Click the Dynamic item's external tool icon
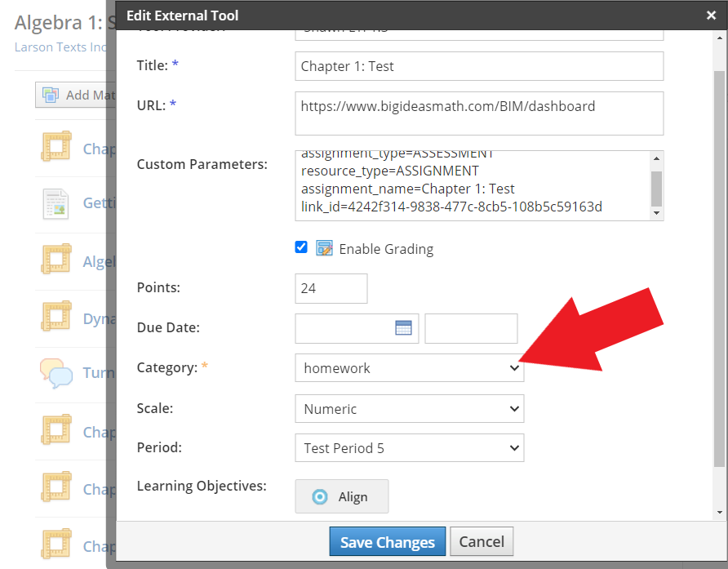 pyautogui.click(x=55, y=318)
